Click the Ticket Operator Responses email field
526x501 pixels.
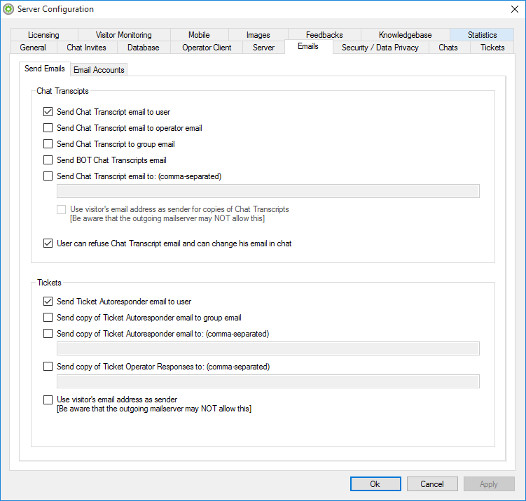pos(268,382)
